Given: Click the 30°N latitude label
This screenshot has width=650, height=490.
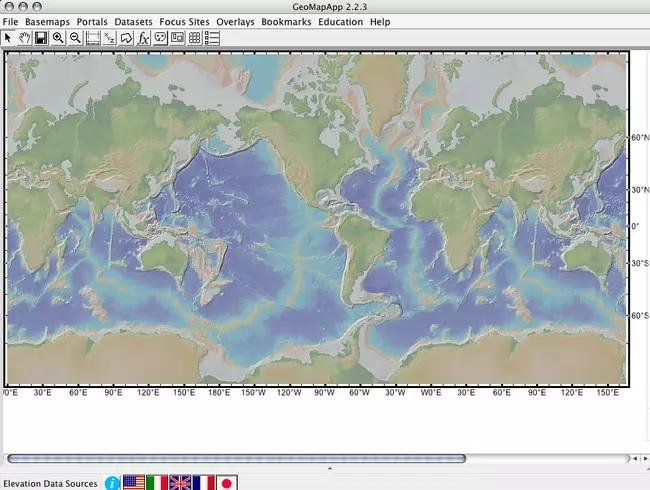Looking at the screenshot, I should click(640, 189).
